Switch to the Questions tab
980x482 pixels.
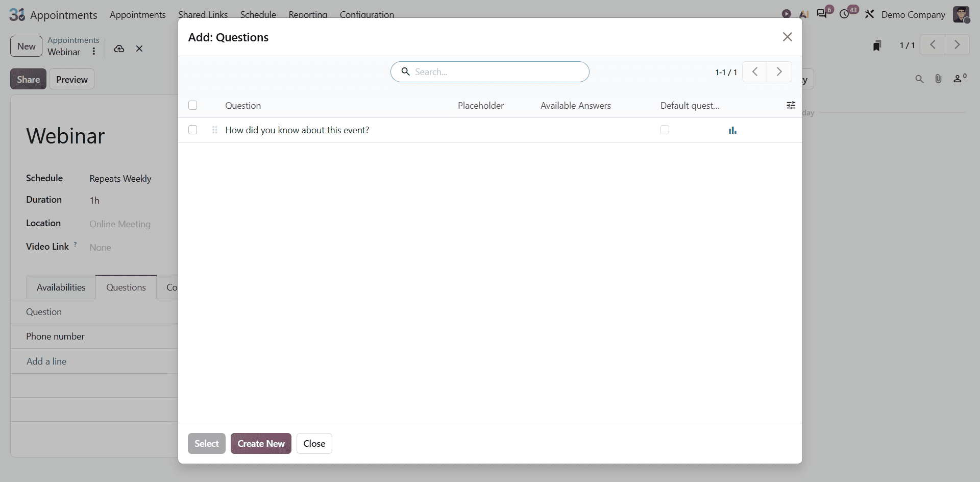tap(126, 287)
